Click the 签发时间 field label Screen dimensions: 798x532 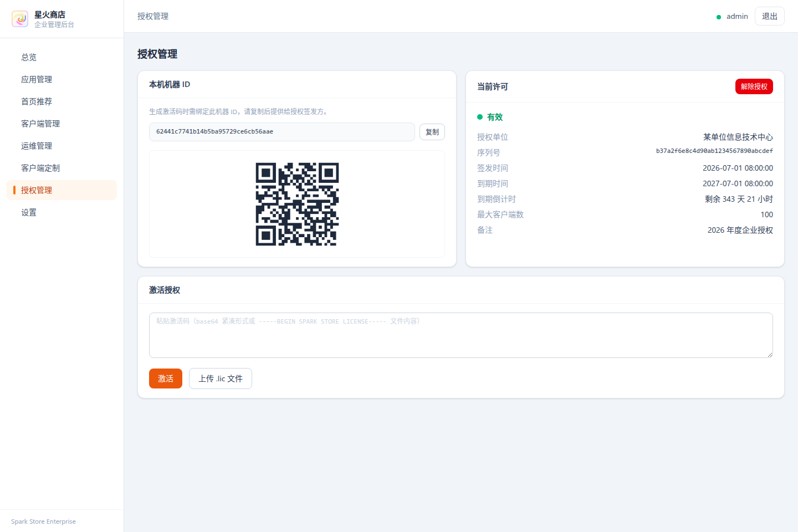click(x=493, y=168)
